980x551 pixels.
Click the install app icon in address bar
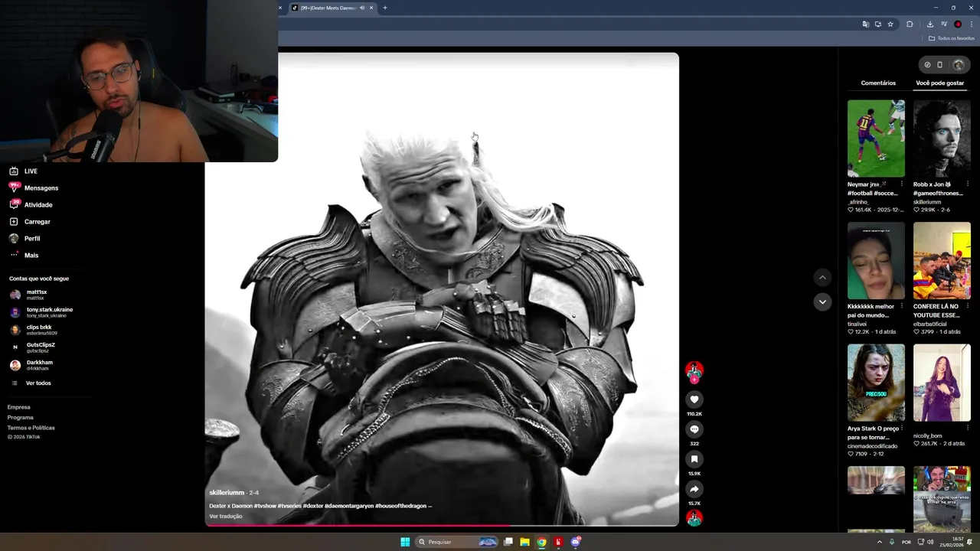878,24
